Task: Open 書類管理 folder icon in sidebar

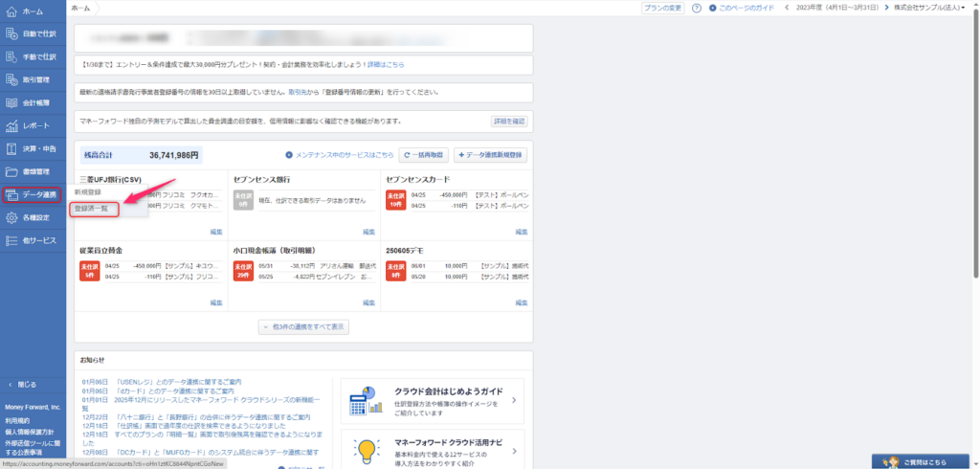Action: (x=11, y=172)
